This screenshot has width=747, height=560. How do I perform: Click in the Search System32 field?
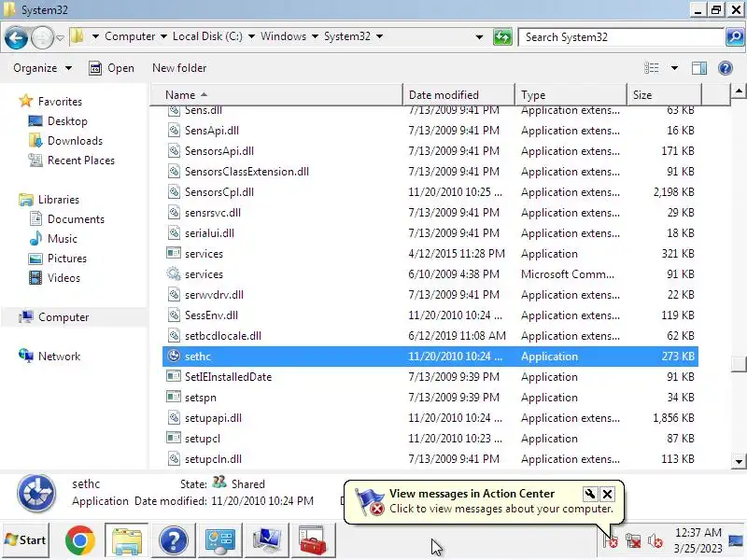click(621, 37)
